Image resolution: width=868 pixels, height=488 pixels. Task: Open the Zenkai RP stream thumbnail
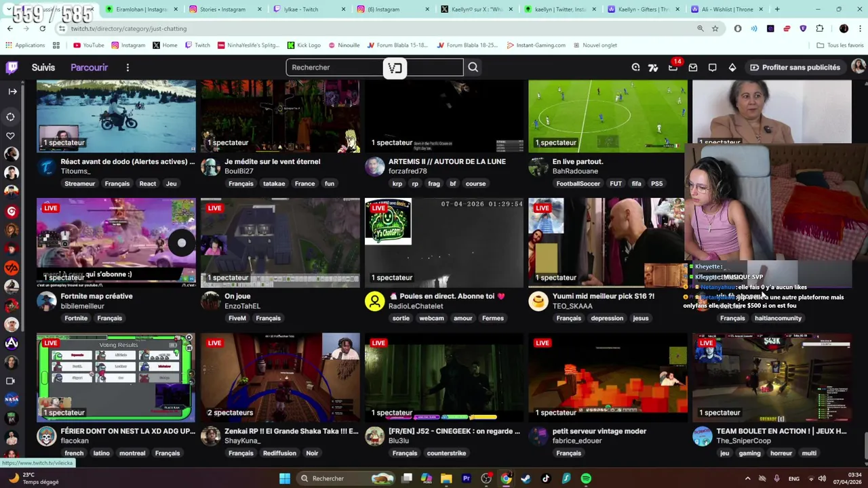280,378
